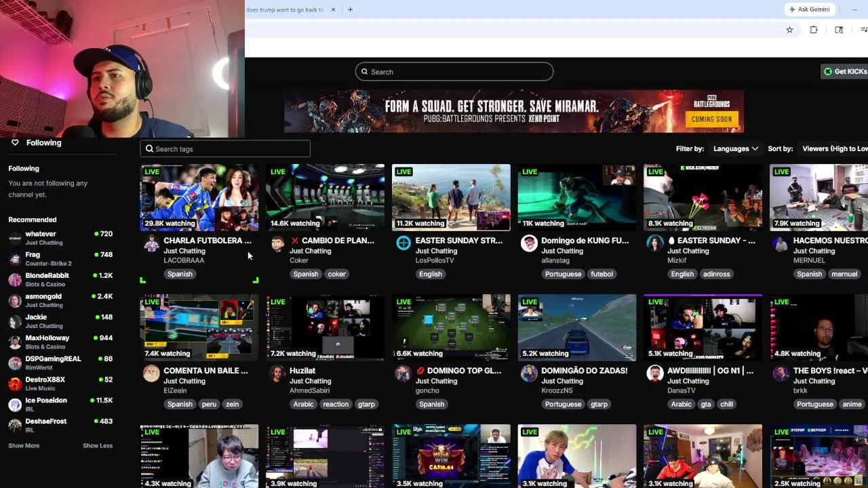Click the Coker channel avatar

pos(277,243)
